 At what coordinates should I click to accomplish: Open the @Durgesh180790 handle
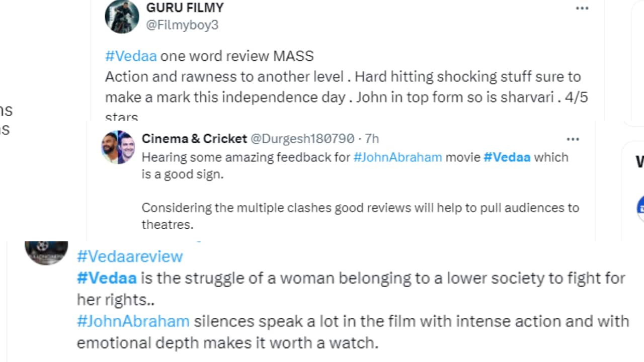tap(302, 139)
